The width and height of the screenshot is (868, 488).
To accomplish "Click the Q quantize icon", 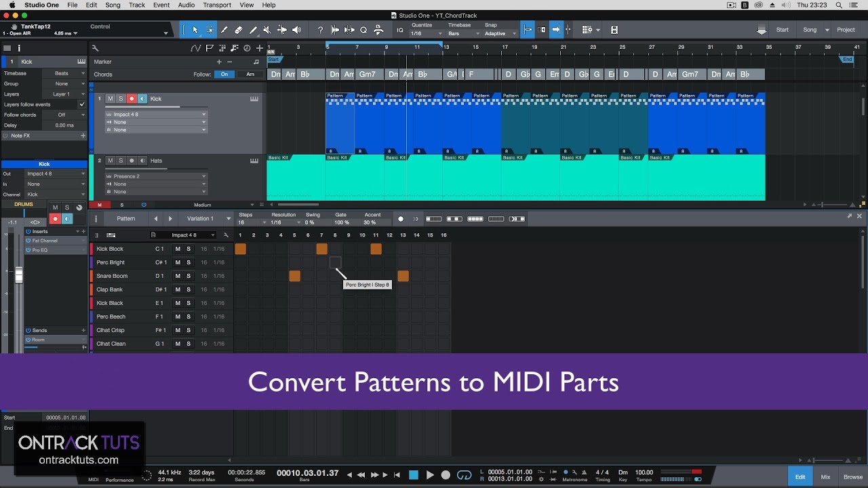I will (x=363, y=30).
